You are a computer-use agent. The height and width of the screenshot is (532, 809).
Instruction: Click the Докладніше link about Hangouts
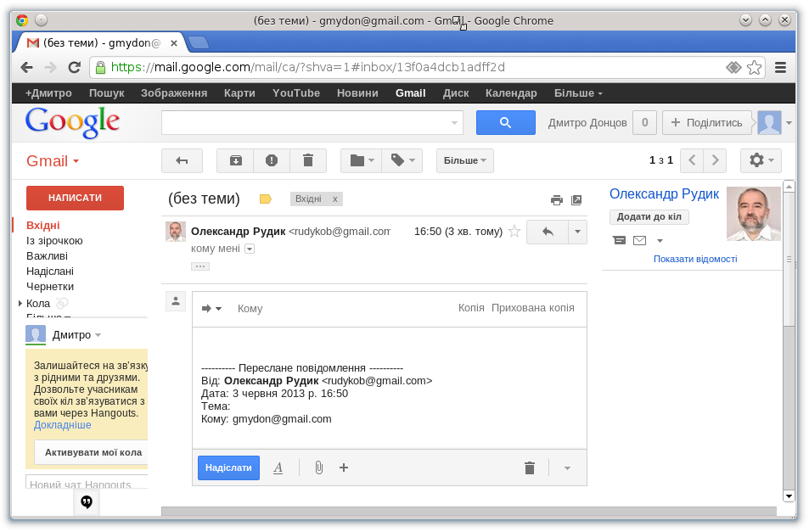63,425
